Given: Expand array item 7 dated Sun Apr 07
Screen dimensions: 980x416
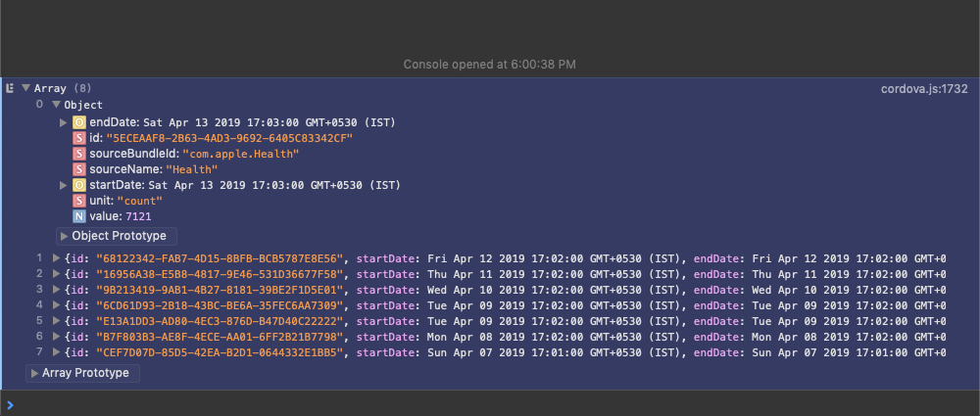Looking at the screenshot, I should 56,352.
